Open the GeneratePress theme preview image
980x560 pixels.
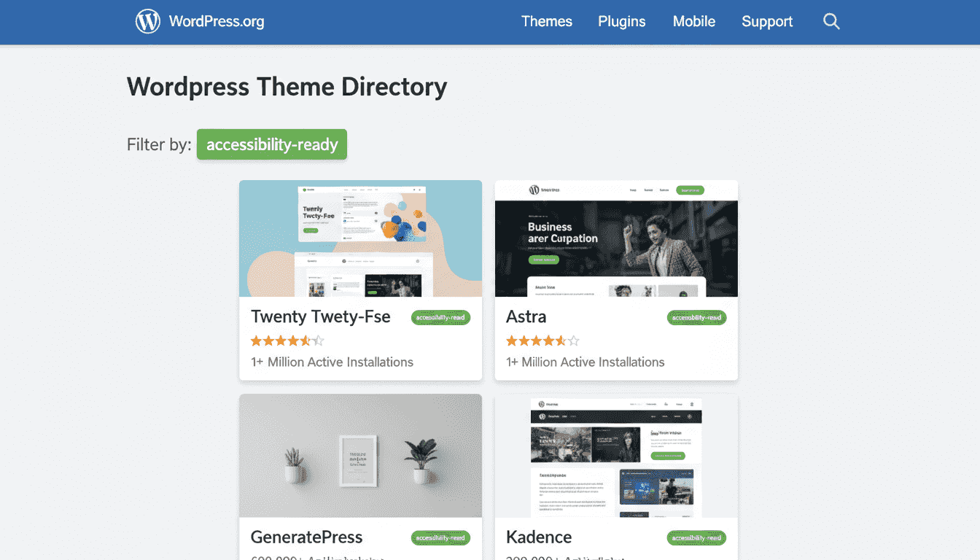(x=361, y=456)
